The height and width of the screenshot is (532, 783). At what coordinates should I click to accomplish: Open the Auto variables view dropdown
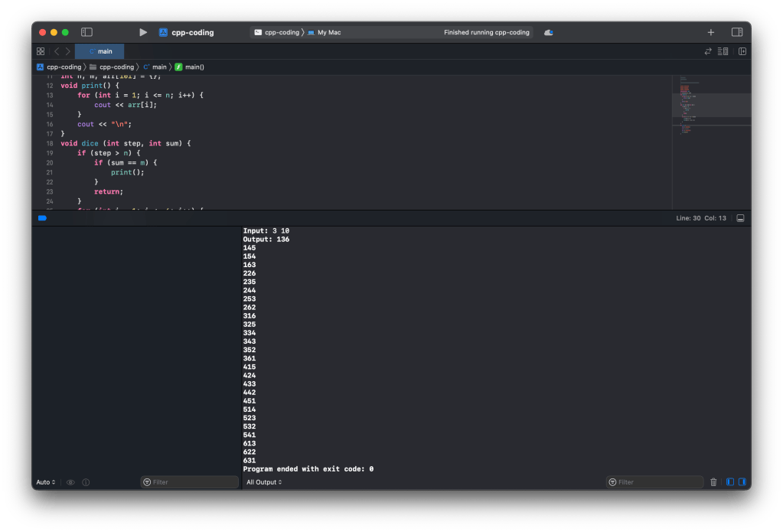[45, 482]
